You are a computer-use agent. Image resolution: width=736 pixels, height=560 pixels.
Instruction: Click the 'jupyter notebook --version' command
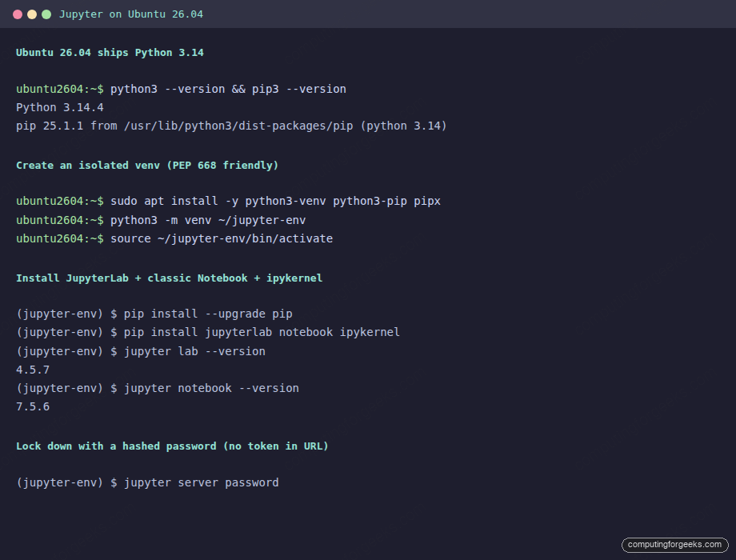pyautogui.click(x=211, y=388)
